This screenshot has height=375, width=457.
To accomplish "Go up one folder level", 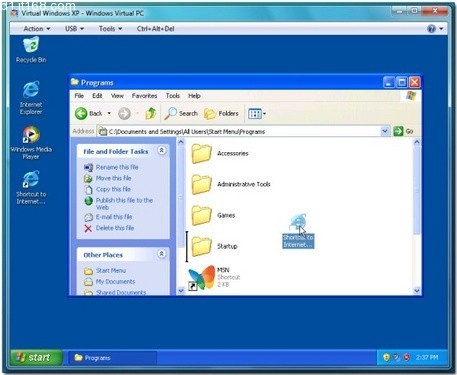I will [x=151, y=114].
